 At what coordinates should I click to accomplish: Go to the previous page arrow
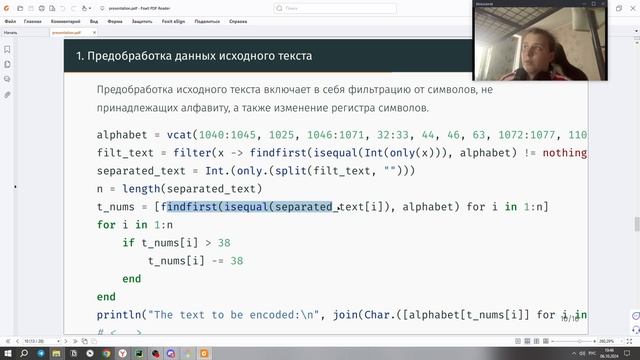click(17, 341)
